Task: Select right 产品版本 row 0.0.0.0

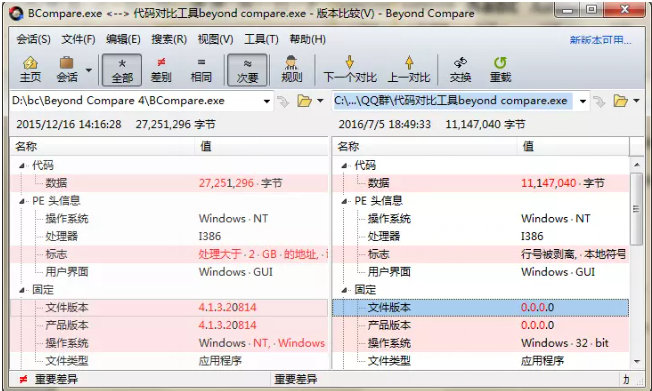Action: [x=481, y=325]
